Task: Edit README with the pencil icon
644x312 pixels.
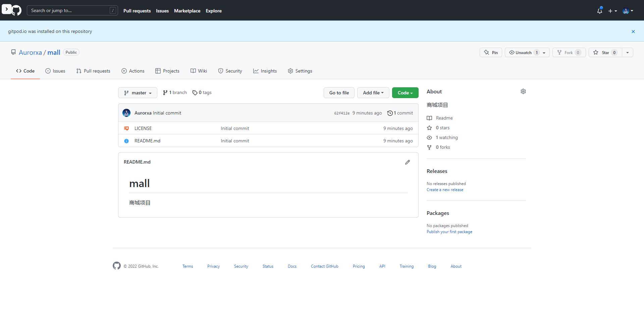Action: [x=408, y=162]
